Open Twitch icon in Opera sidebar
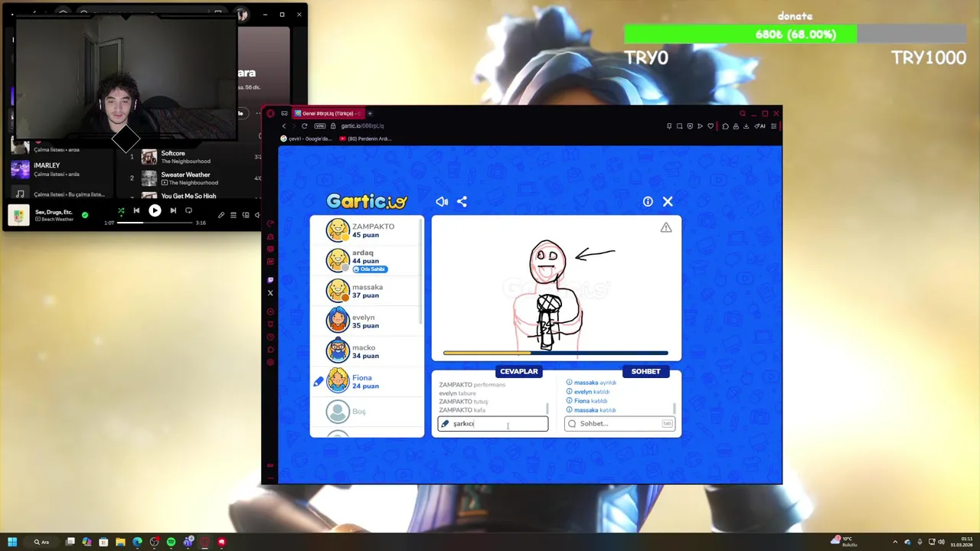Screen dimensions: 980x551 (270, 280)
